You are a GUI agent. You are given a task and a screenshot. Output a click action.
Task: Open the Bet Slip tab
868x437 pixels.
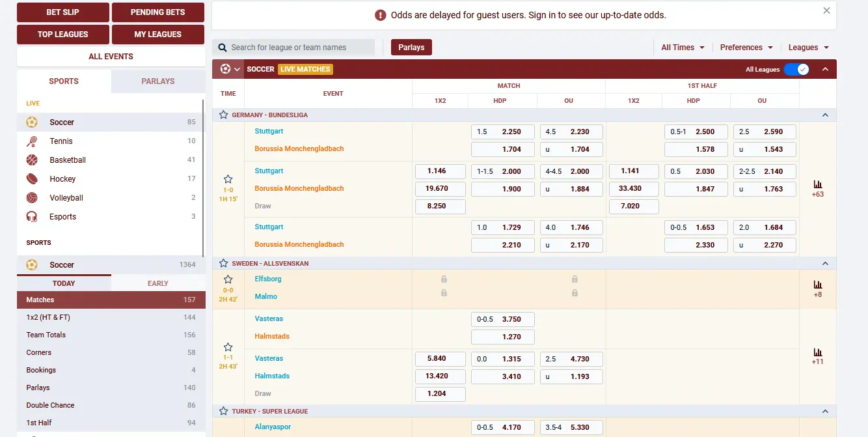[62, 12]
